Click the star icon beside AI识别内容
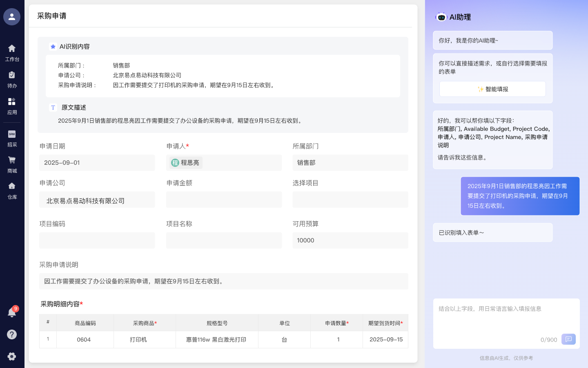The image size is (588, 368). pyautogui.click(x=53, y=46)
